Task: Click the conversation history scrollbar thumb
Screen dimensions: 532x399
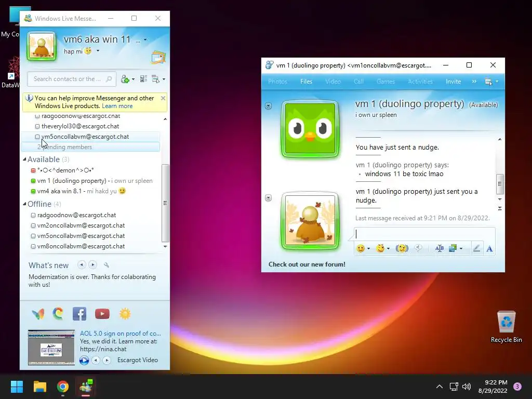Action: pos(499,183)
